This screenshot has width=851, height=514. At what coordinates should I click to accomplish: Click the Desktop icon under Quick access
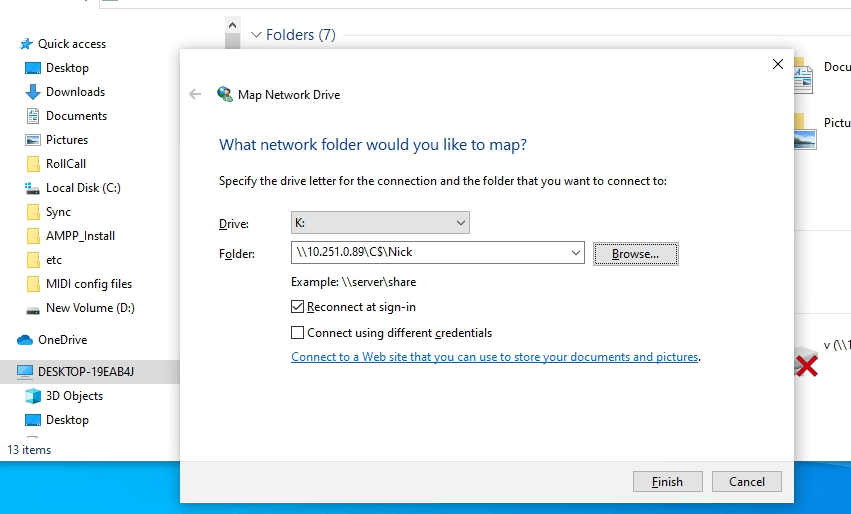click(33, 68)
